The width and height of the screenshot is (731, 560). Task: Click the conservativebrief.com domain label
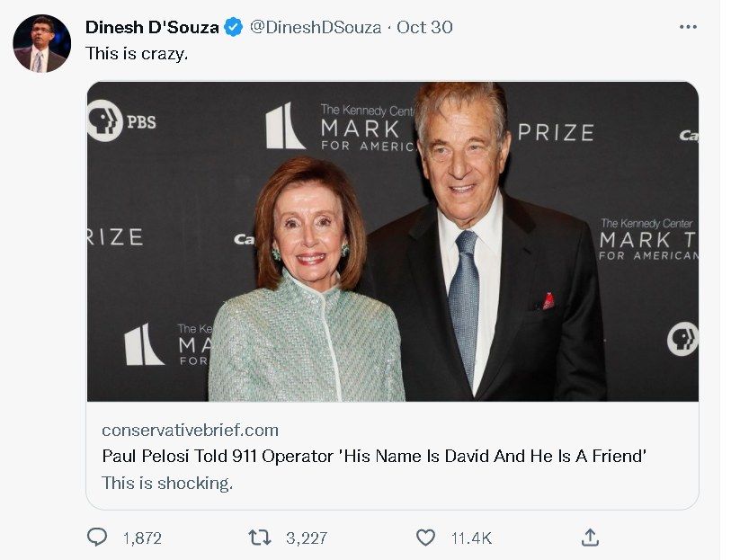(x=190, y=430)
